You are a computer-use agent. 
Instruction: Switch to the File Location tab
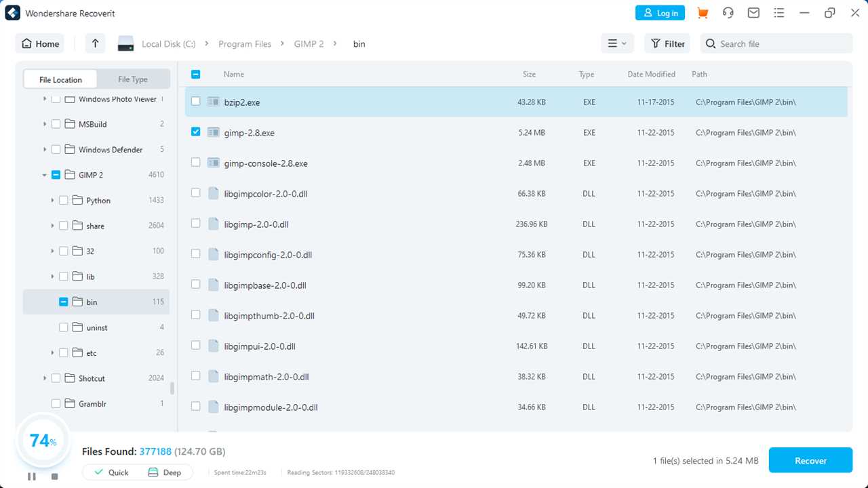60,79
